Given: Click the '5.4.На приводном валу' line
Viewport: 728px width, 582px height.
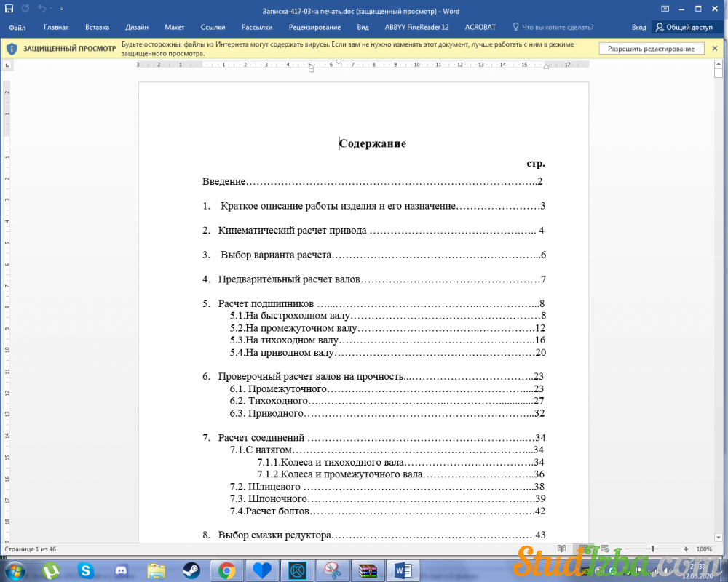Looking at the screenshot, I should click(x=388, y=353).
